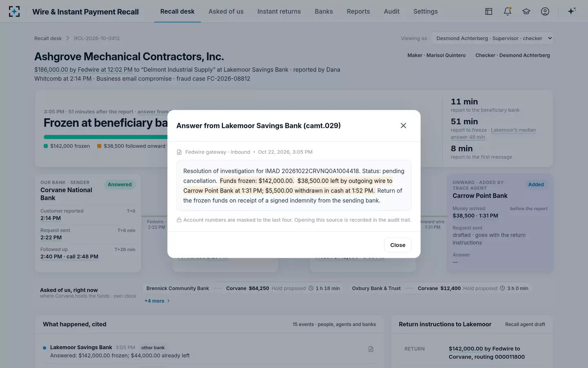Expand the +4 more asked-of-us items

coord(157,301)
